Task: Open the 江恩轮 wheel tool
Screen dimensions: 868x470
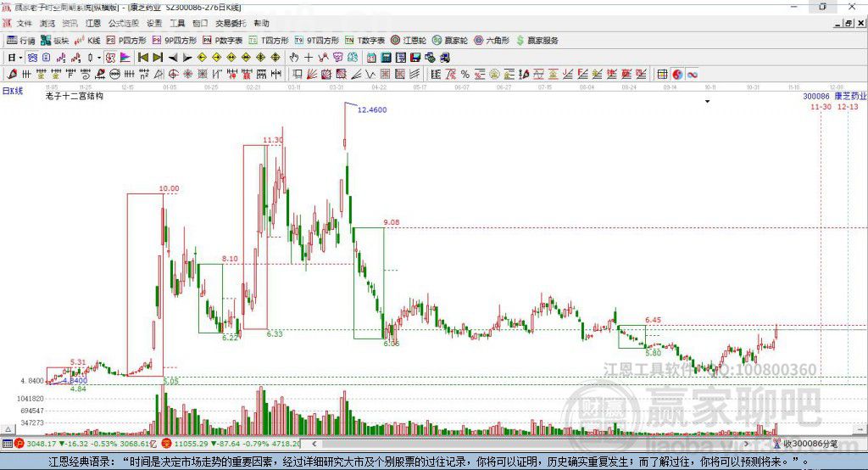Action: [409, 41]
